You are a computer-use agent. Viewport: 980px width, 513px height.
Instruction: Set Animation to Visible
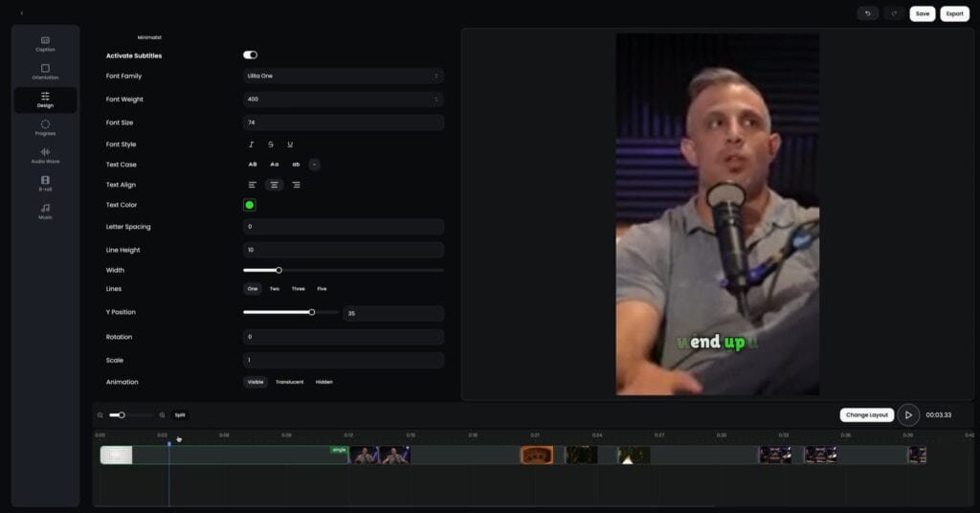[x=256, y=382]
